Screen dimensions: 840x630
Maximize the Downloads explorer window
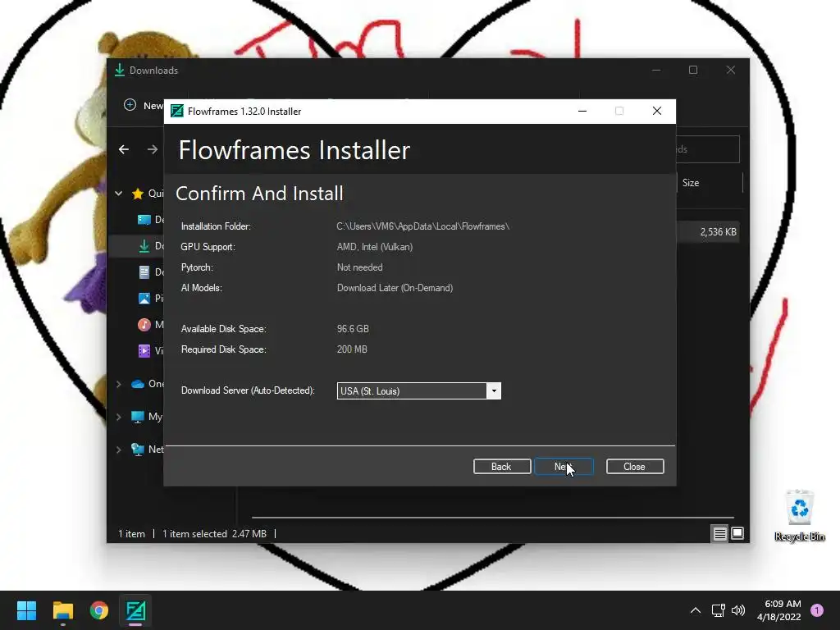(x=693, y=71)
